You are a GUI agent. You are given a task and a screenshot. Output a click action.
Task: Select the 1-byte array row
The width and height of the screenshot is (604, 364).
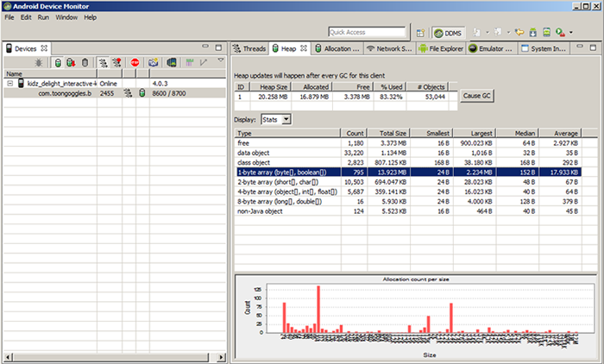click(x=408, y=173)
